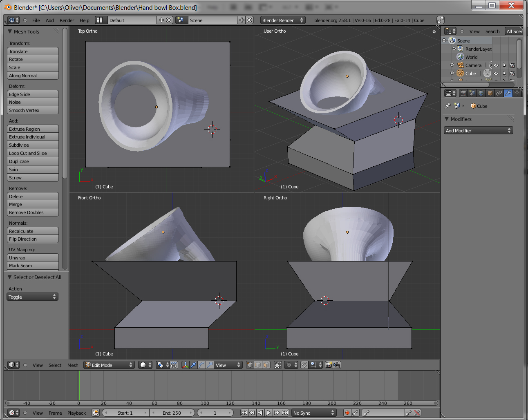This screenshot has height=420, width=528.
Task: Toggle use preview range clock icon
Action: 96,413
